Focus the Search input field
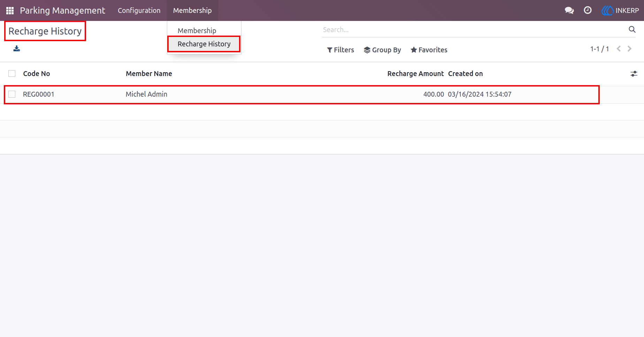This screenshot has height=337, width=644. (474, 30)
